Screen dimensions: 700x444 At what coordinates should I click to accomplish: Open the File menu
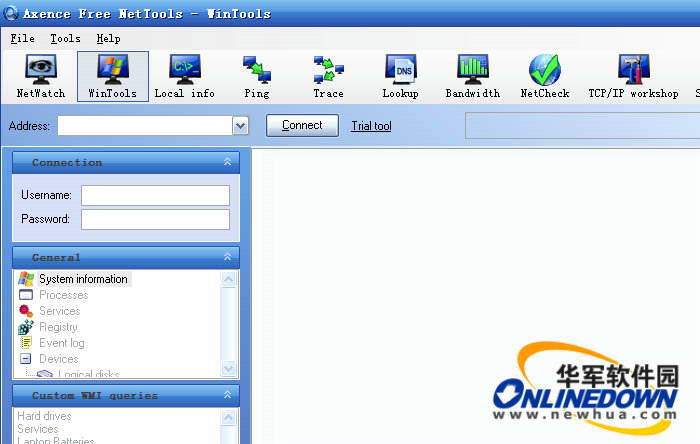point(22,39)
